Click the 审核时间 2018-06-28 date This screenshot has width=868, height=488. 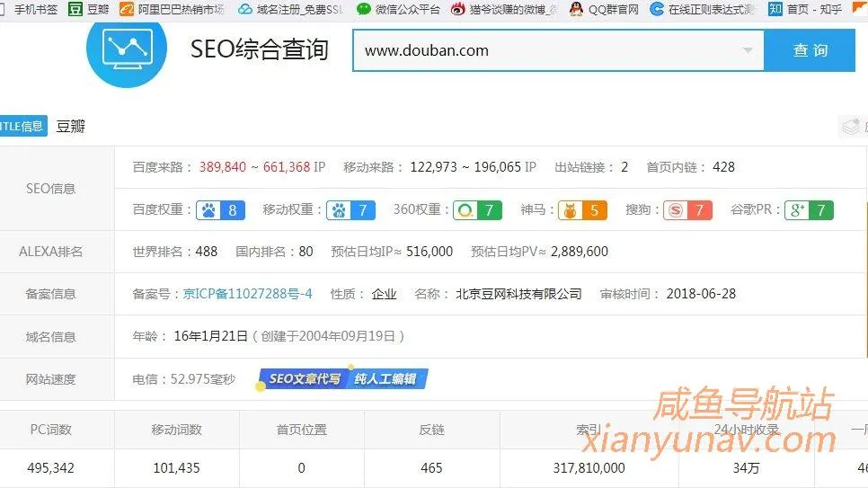click(701, 294)
